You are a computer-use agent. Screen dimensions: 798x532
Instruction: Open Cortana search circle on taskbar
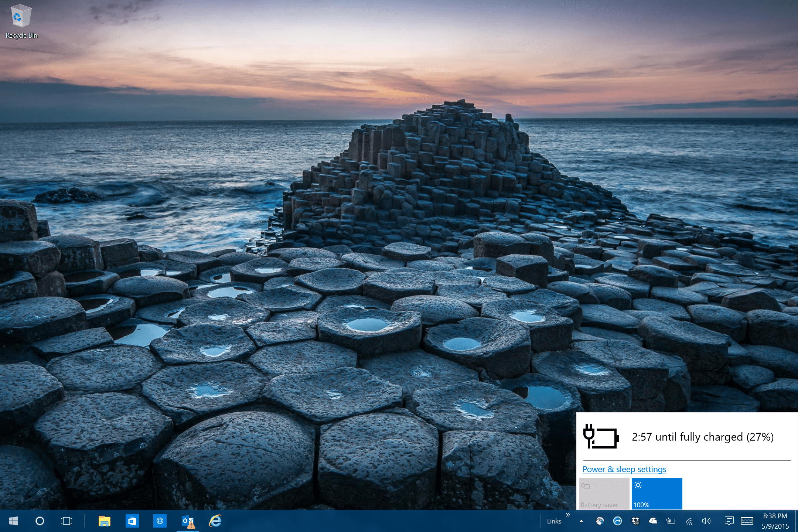pyautogui.click(x=40, y=521)
